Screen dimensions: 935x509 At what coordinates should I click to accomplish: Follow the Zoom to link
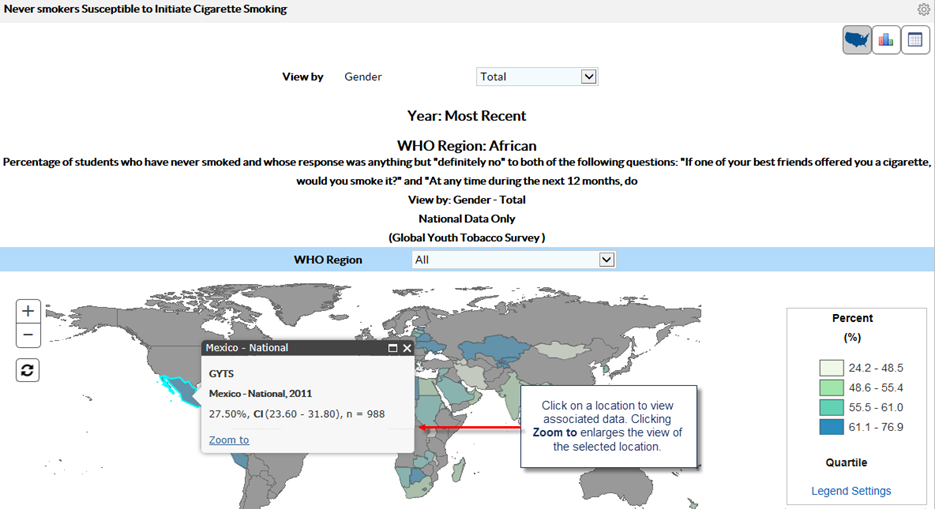pyautogui.click(x=229, y=440)
